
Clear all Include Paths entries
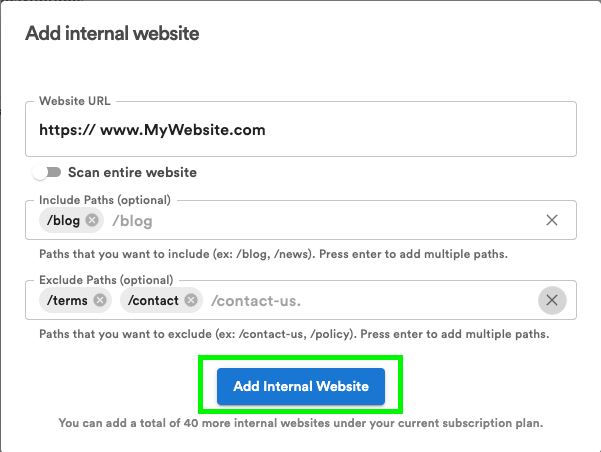[x=552, y=220]
